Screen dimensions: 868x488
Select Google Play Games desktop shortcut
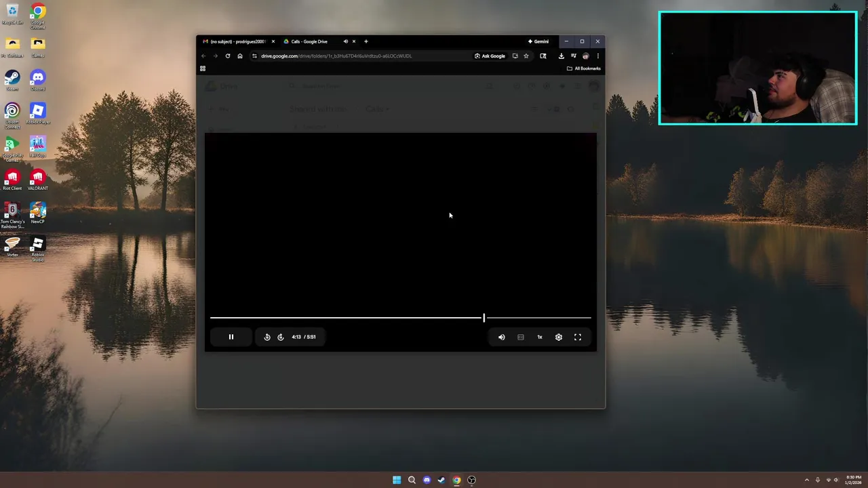point(12,148)
